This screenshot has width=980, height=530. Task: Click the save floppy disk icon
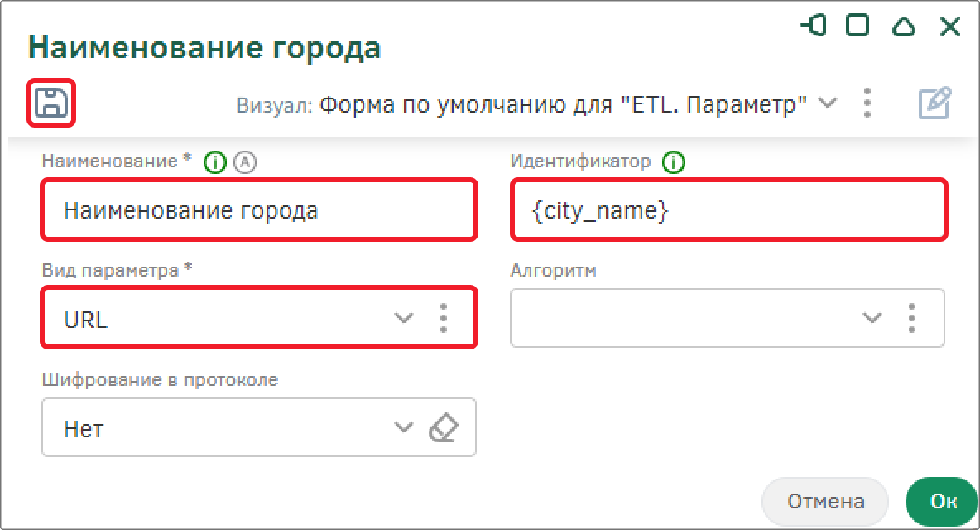point(51,103)
